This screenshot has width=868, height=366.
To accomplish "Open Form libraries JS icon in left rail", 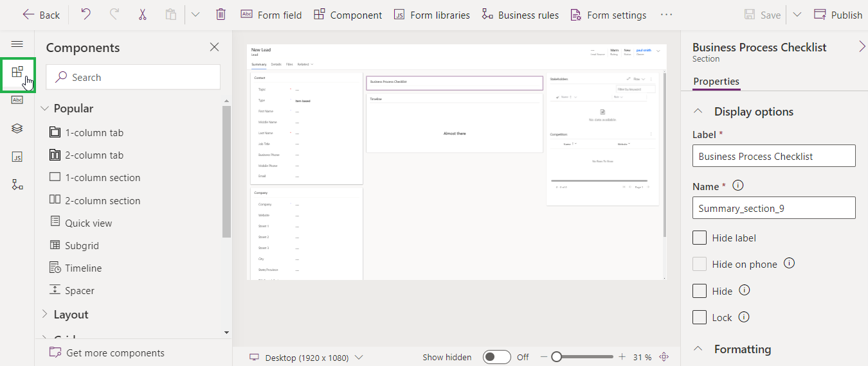I will pos(17,157).
